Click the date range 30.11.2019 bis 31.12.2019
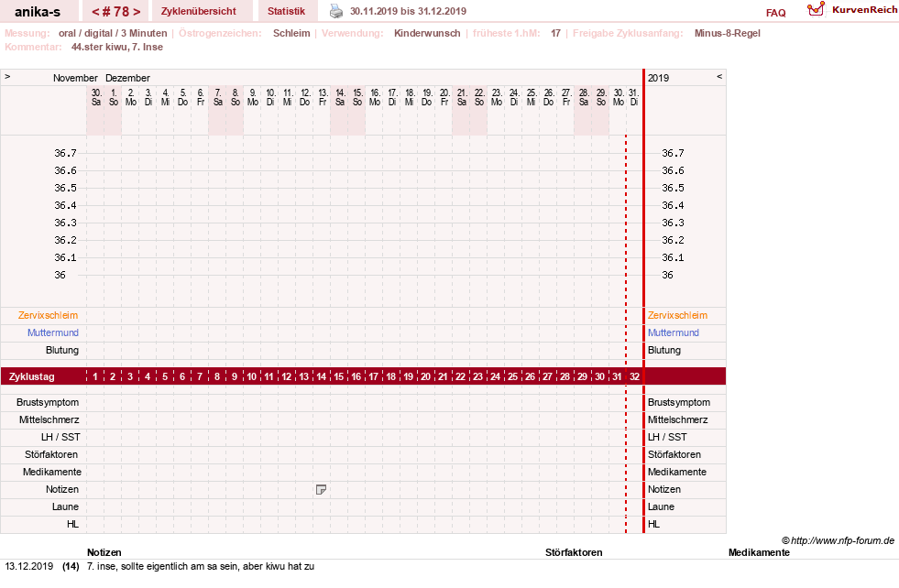The width and height of the screenshot is (899, 588). tap(408, 11)
